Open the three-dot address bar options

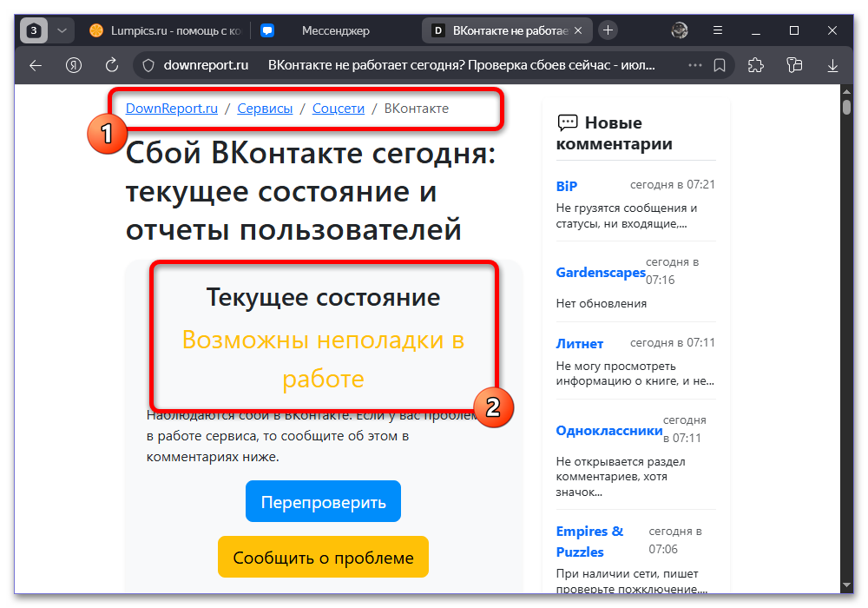(x=694, y=65)
